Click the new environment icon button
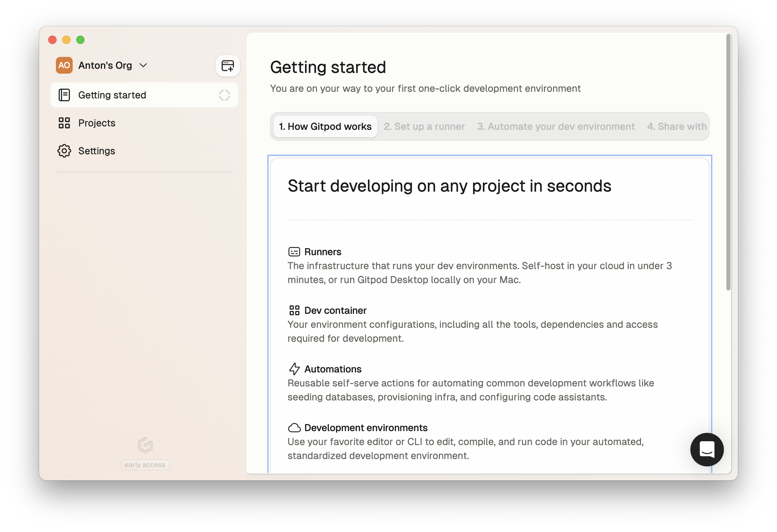 227,66
